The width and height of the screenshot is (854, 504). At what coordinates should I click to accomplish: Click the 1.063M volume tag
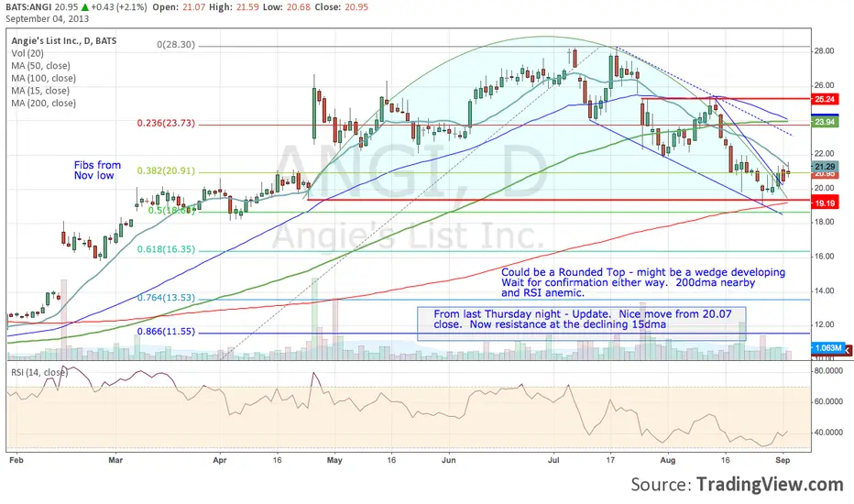tap(827, 347)
